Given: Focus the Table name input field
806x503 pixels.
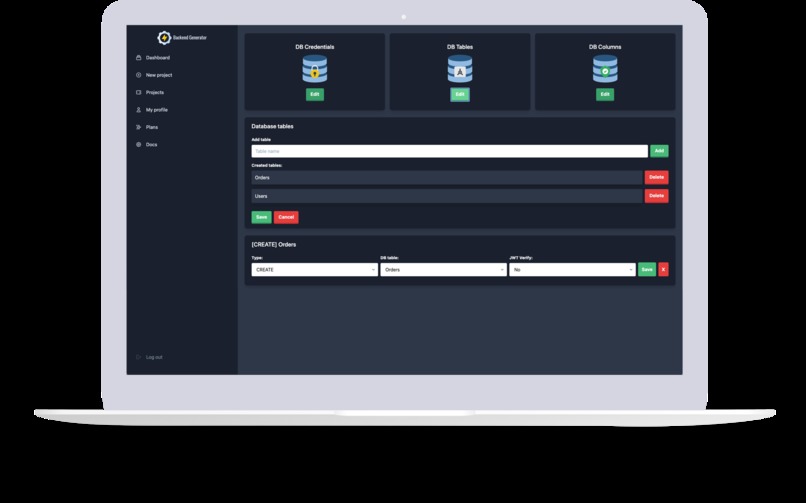Looking at the screenshot, I should [449, 151].
